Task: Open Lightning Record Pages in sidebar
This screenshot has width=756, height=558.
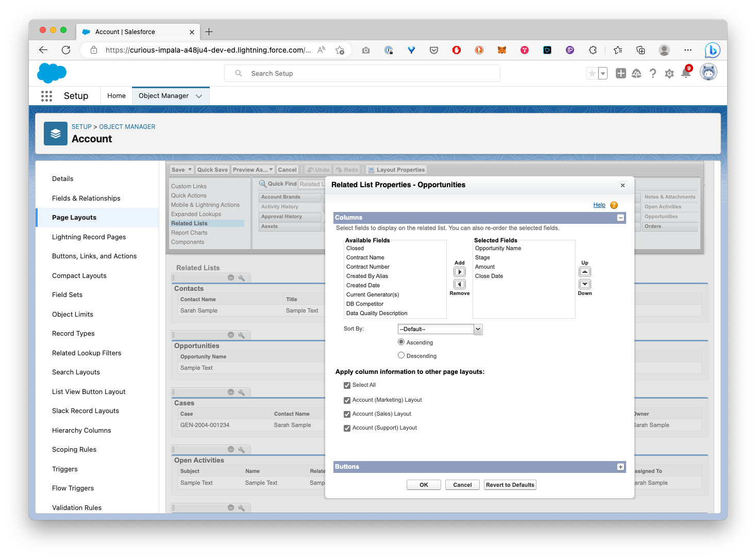Action: 89,237
